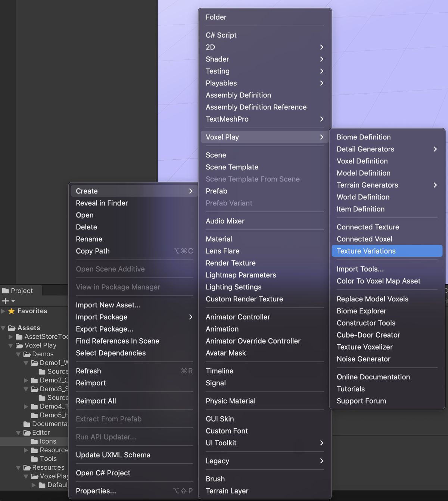
Task: Click the Resources folder icon under Voxel Play
Action: [27, 467]
